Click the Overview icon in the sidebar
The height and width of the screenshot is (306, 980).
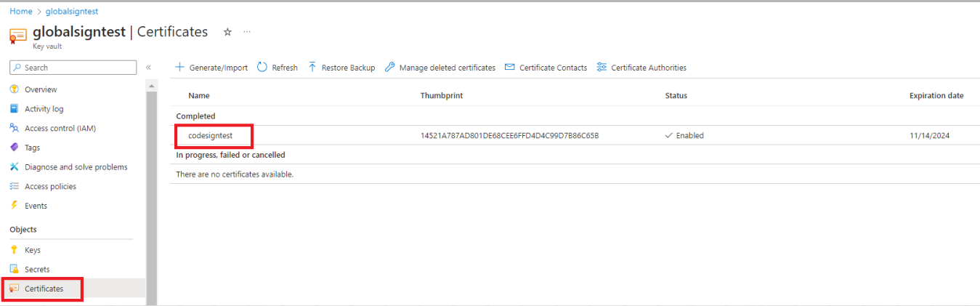pos(14,89)
